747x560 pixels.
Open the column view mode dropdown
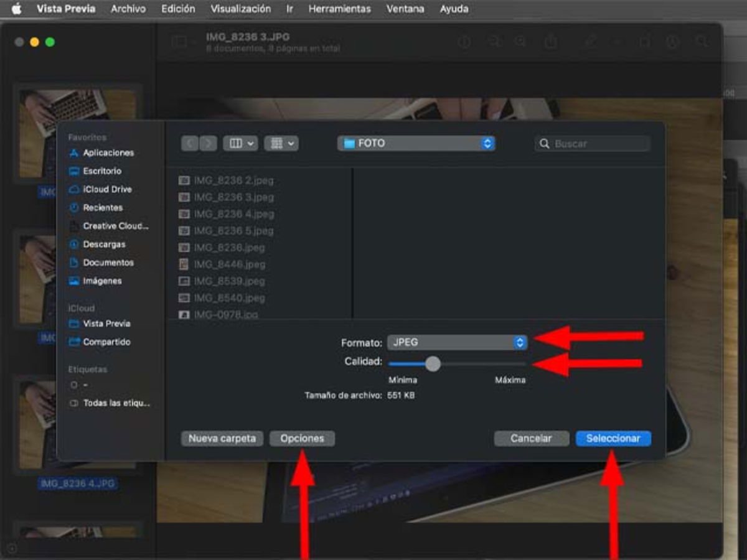[240, 144]
